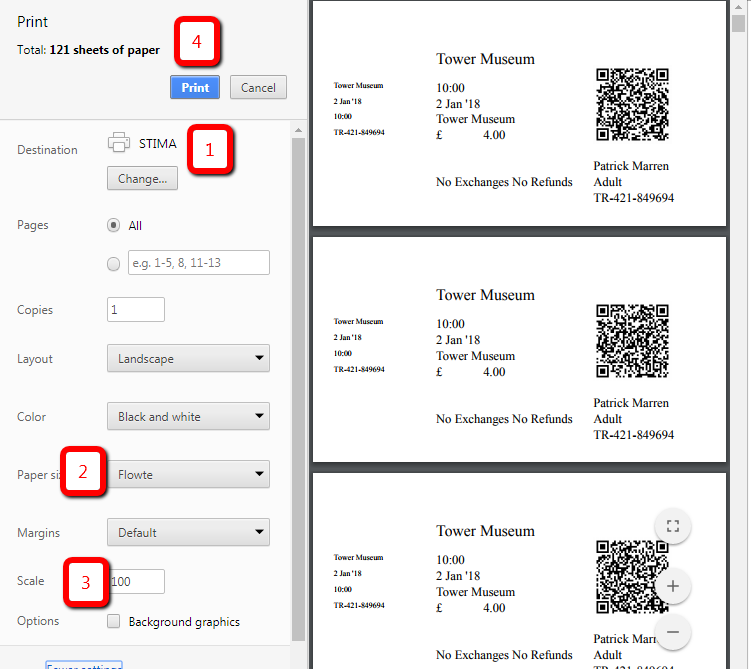Click the "Tower Museum" heading on the first ticket
Image resolution: width=751 pixels, height=669 pixels.
[x=485, y=59]
